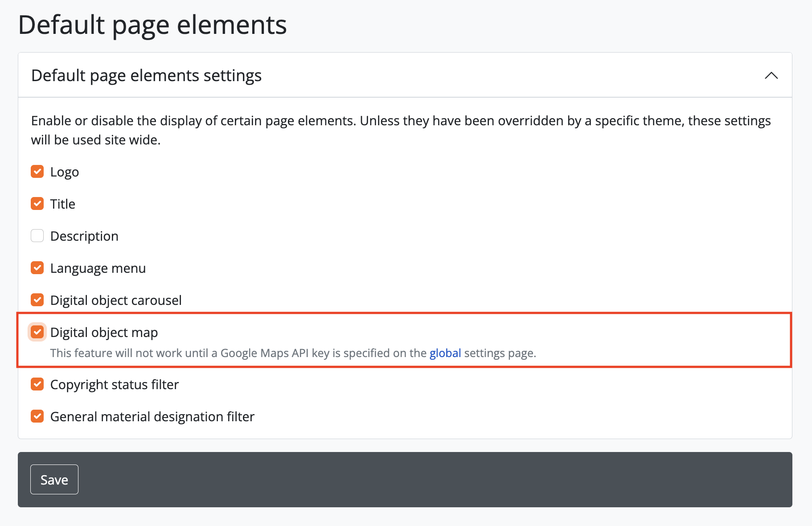The width and height of the screenshot is (812, 526).
Task: Disable General material designation filter checkbox
Action: click(x=37, y=416)
